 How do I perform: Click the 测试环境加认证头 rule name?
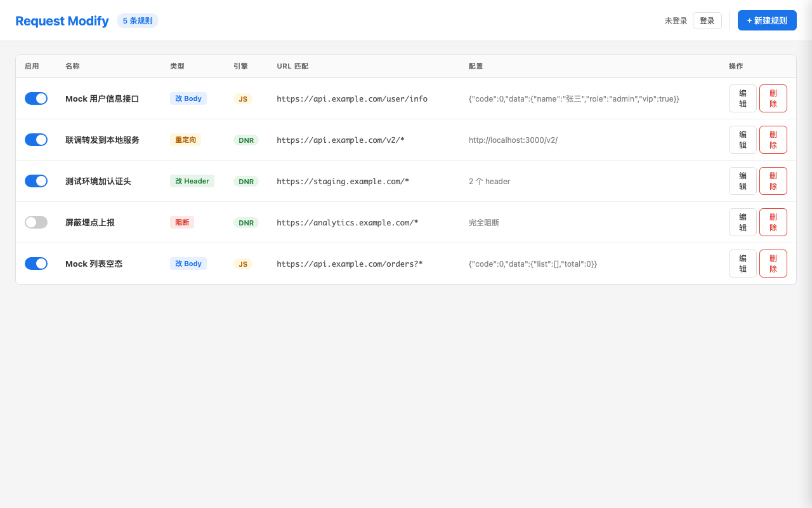(x=98, y=182)
